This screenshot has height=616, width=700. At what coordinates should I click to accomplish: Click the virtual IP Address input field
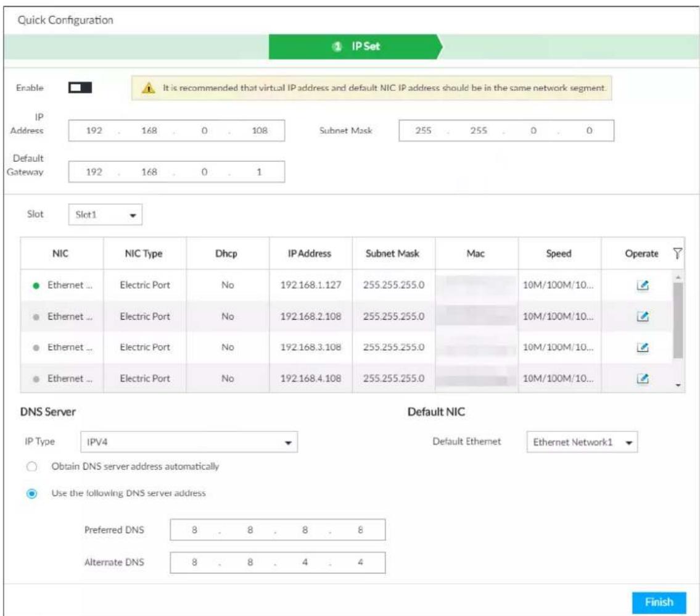click(176, 130)
